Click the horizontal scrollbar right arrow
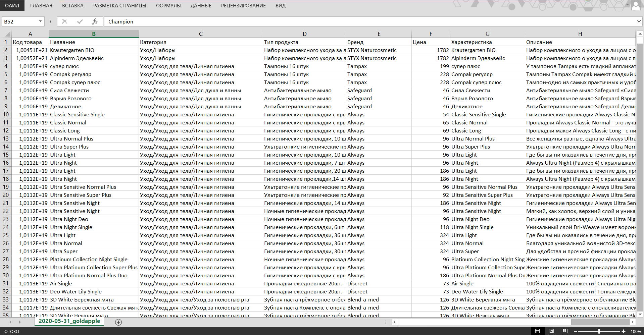This screenshot has height=335, width=644. 633,322
